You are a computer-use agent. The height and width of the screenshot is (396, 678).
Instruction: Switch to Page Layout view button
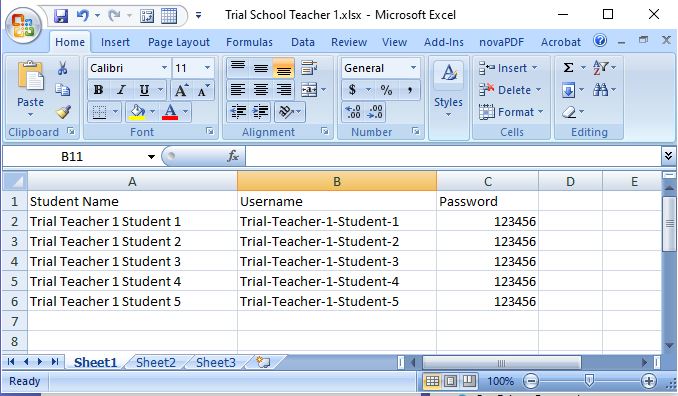click(x=450, y=381)
